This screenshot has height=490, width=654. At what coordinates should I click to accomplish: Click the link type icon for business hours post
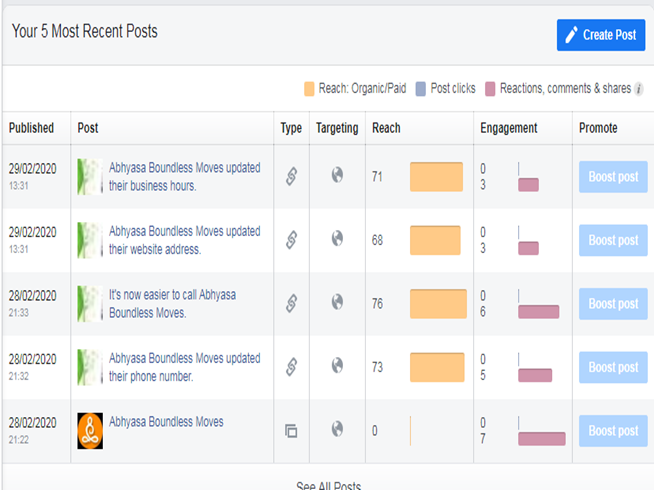coord(292,176)
